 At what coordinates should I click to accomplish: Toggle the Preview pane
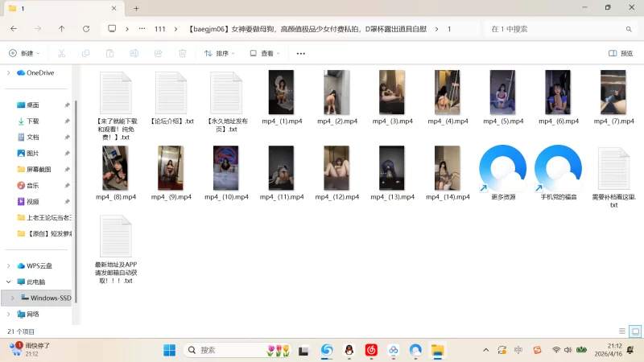[x=620, y=53]
